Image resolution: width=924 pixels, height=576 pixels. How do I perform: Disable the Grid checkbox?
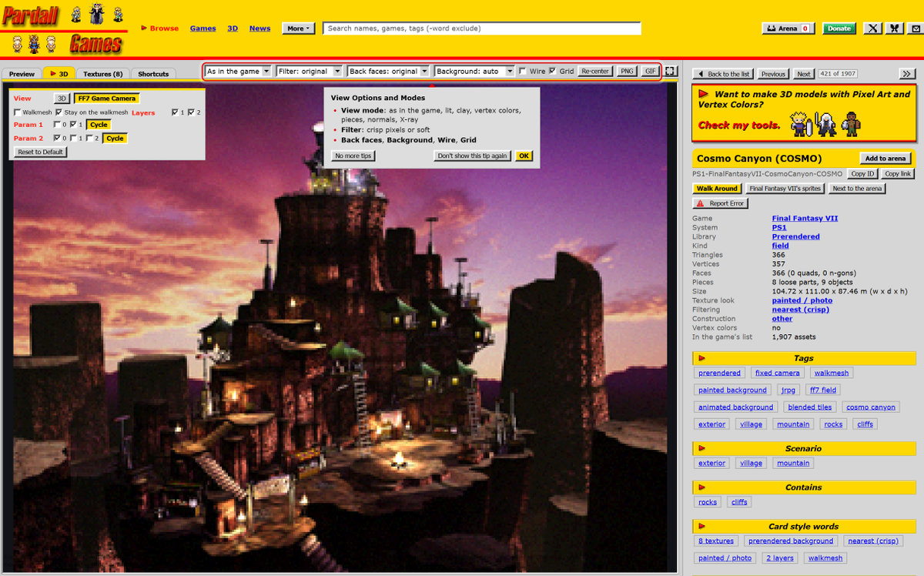(552, 71)
